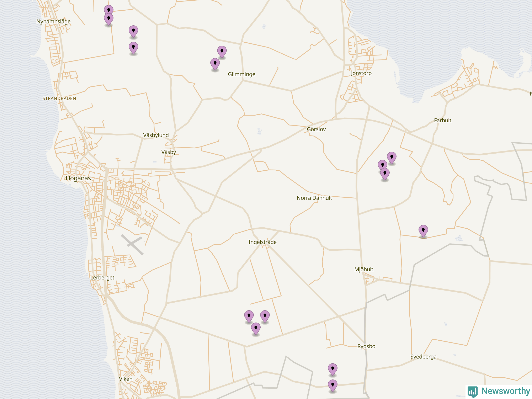Image resolution: width=532 pixels, height=399 pixels.
Task: Click the Lerberget place label
Action: click(x=102, y=278)
